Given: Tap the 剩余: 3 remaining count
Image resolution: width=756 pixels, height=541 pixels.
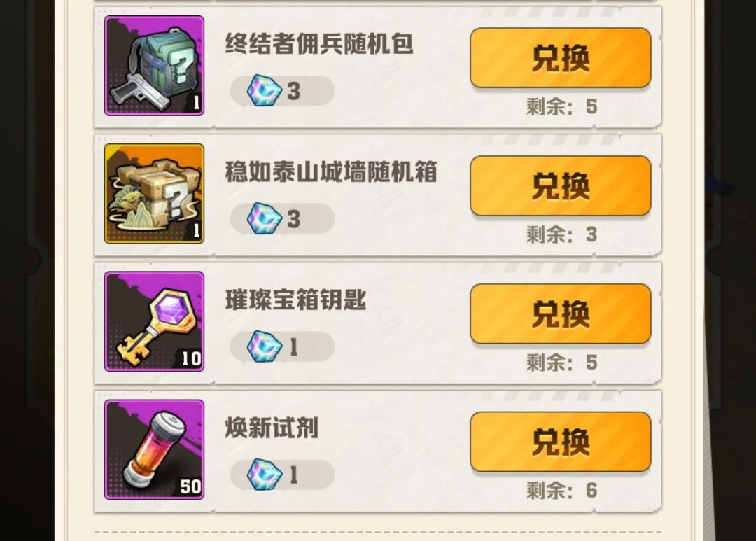Looking at the screenshot, I should (561, 234).
